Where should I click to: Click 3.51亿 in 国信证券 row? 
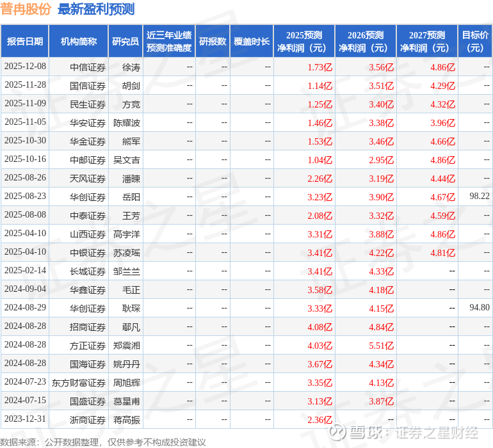(382, 86)
